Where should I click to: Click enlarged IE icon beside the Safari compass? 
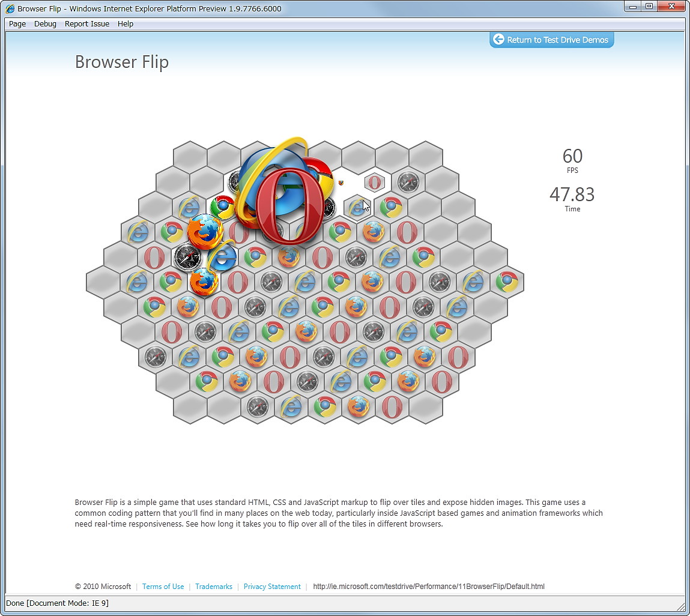pyautogui.click(x=223, y=256)
